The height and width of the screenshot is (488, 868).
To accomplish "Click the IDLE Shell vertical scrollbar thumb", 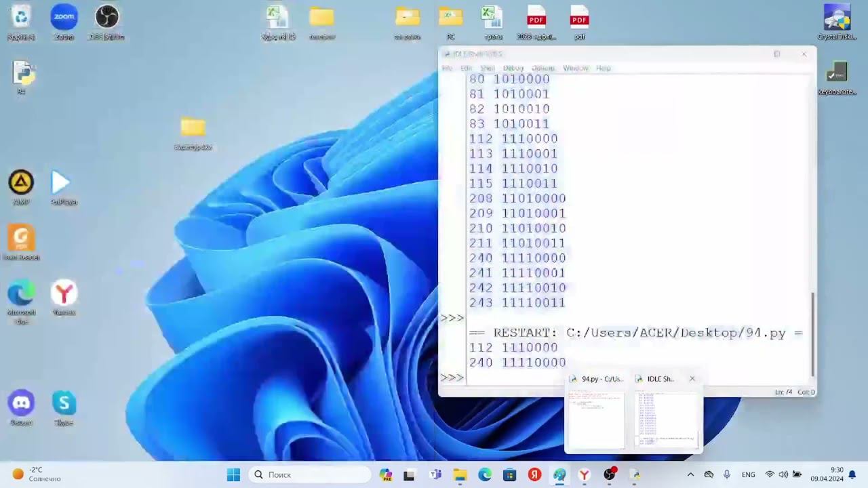I will point(812,333).
